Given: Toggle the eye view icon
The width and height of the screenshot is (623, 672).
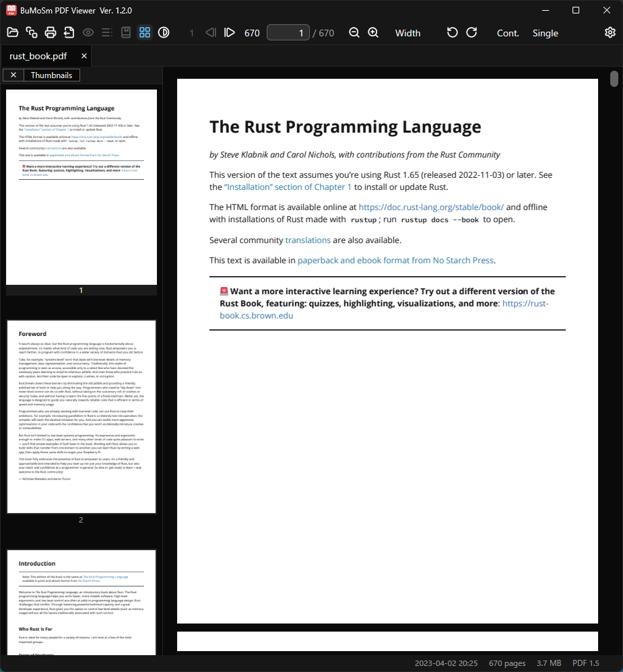Looking at the screenshot, I should (88, 32).
